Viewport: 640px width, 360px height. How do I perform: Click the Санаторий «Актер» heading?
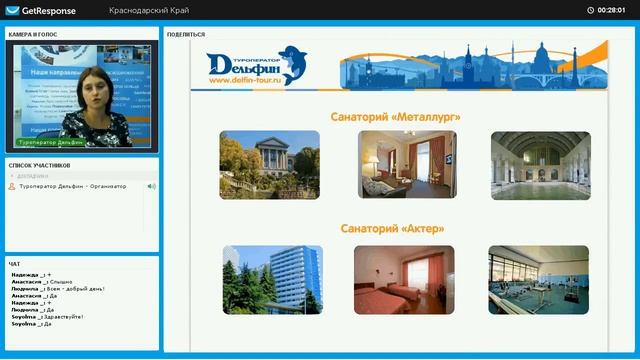click(x=392, y=229)
